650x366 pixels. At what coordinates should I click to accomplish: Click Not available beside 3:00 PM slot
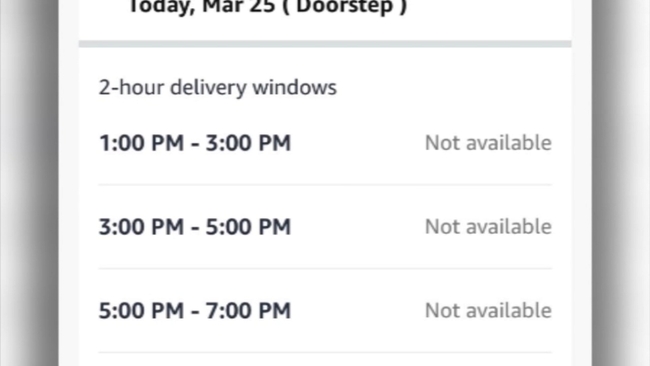click(x=488, y=227)
